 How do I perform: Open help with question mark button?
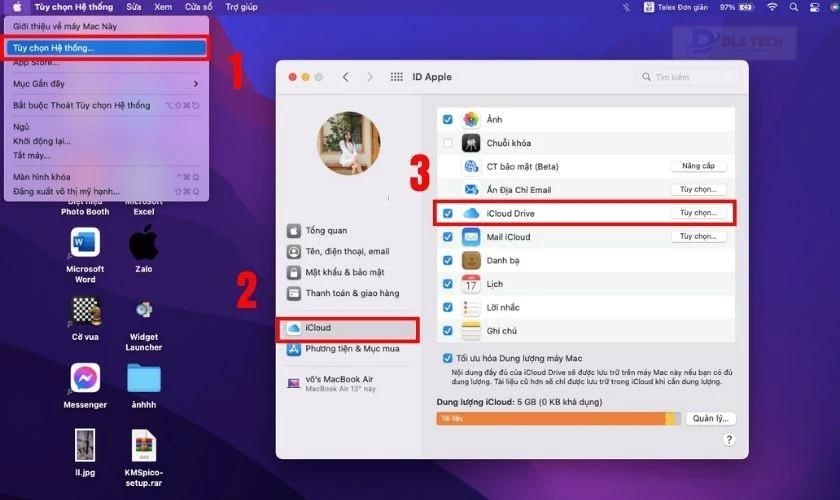729,440
